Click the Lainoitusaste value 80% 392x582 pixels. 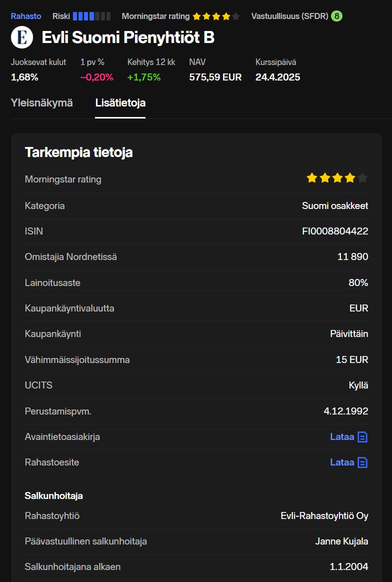[358, 283]
